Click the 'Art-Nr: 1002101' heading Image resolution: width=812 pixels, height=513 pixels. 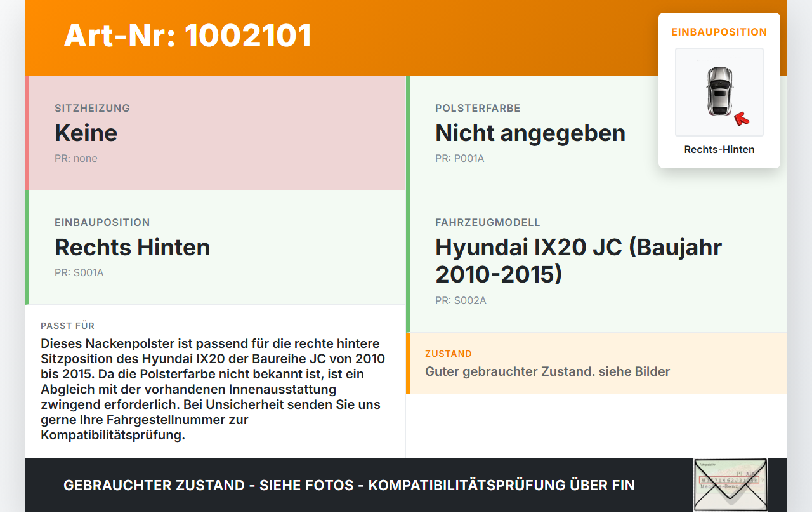tap(188, 36)
